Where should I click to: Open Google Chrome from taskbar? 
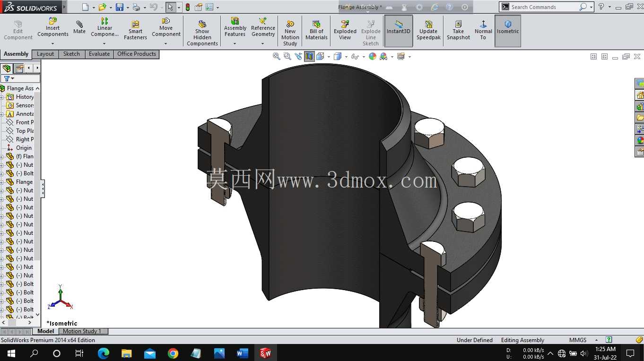(173, 353)
